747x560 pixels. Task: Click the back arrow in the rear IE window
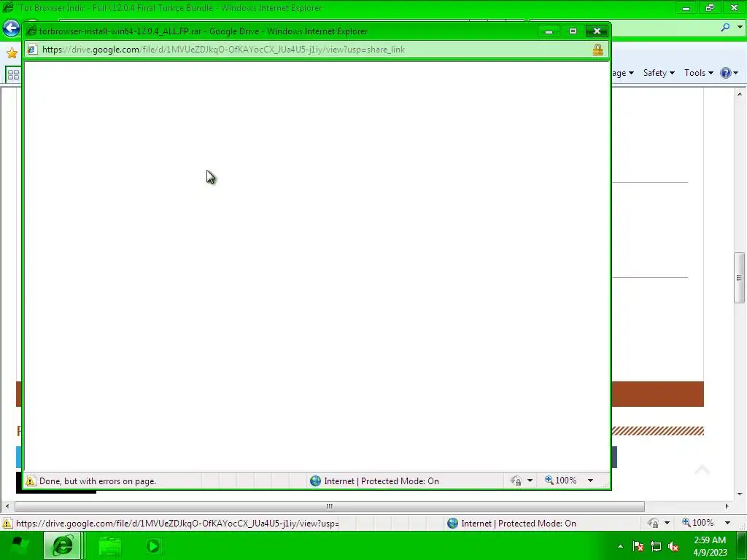coord(10,28)
